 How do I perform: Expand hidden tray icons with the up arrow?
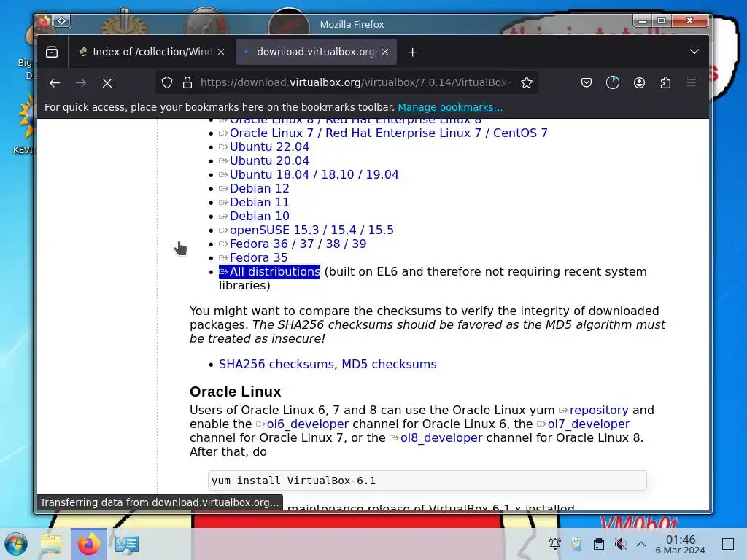pos(641,544)
